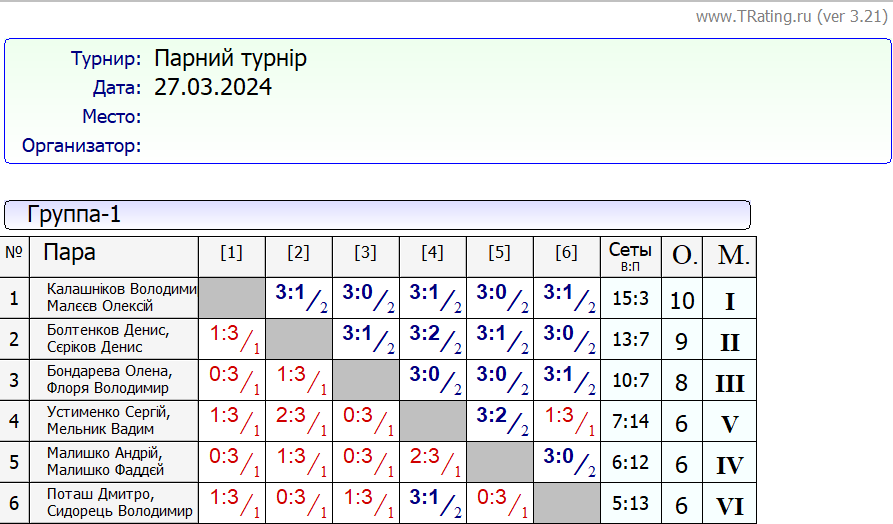The height and width of the screenshot is (524, 893).
Task: Click sets total 15:3 for pair 1
Action: (x=630, y=299)
